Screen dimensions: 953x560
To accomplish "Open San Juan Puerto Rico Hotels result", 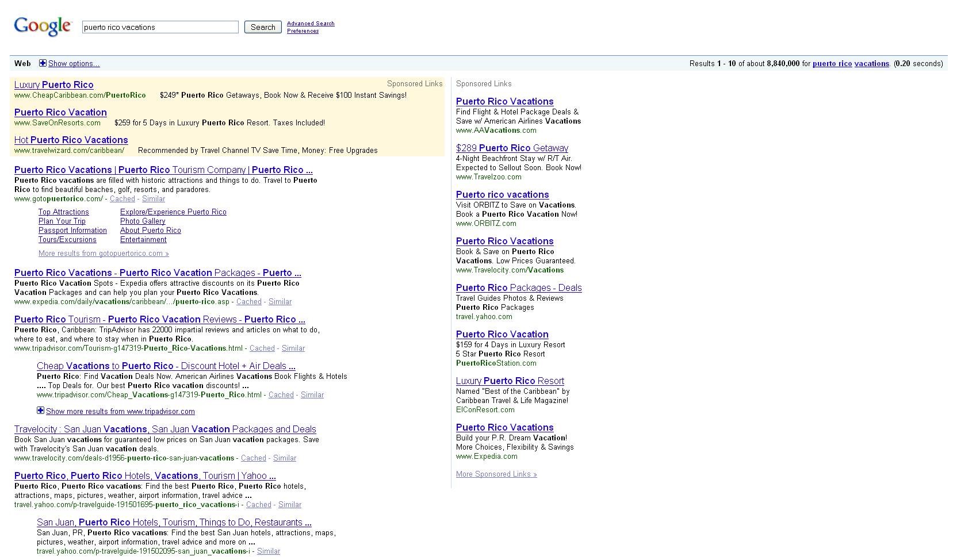I will point(174,522).
